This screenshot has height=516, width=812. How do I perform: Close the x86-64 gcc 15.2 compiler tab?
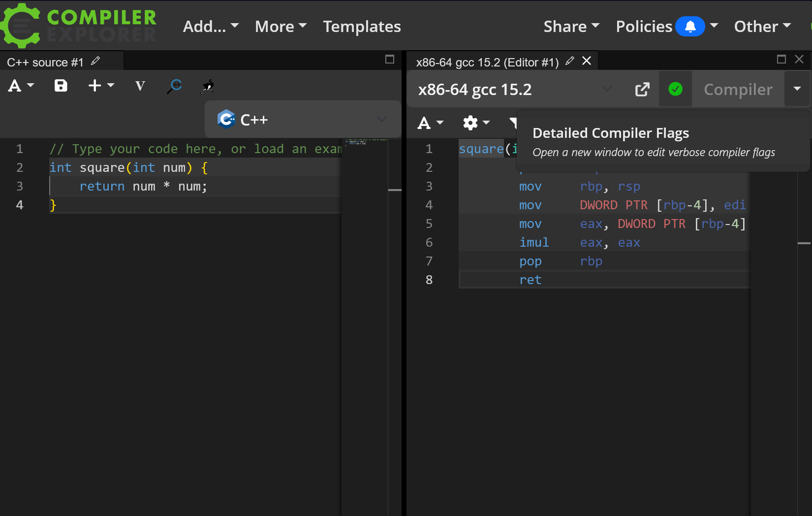click(x=587, y=61)
